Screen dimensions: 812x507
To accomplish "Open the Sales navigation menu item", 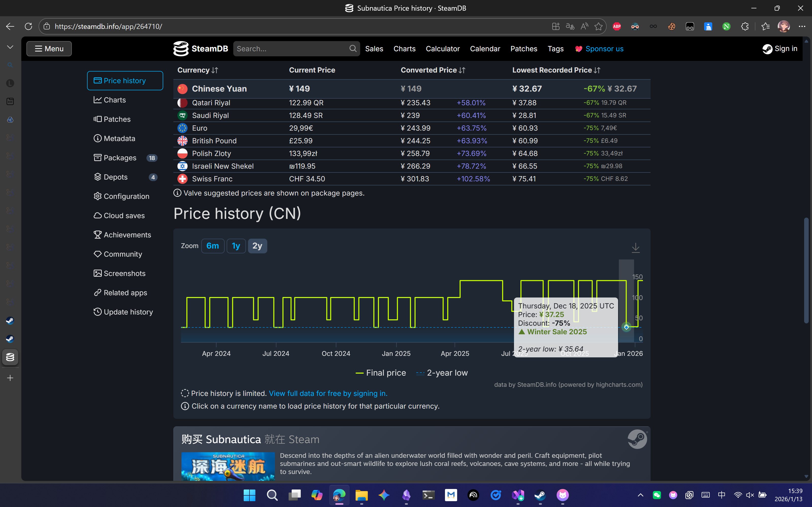I will (x=374, y=49).
